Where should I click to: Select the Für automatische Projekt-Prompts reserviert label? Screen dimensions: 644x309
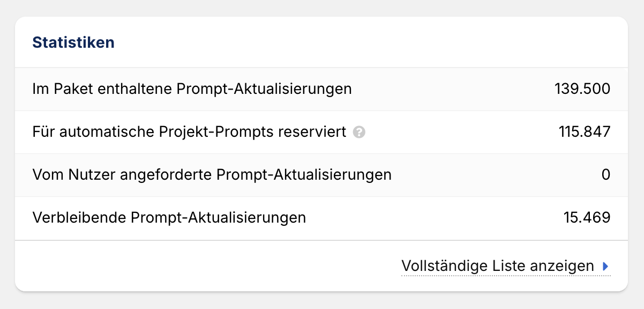coord(189,132)
